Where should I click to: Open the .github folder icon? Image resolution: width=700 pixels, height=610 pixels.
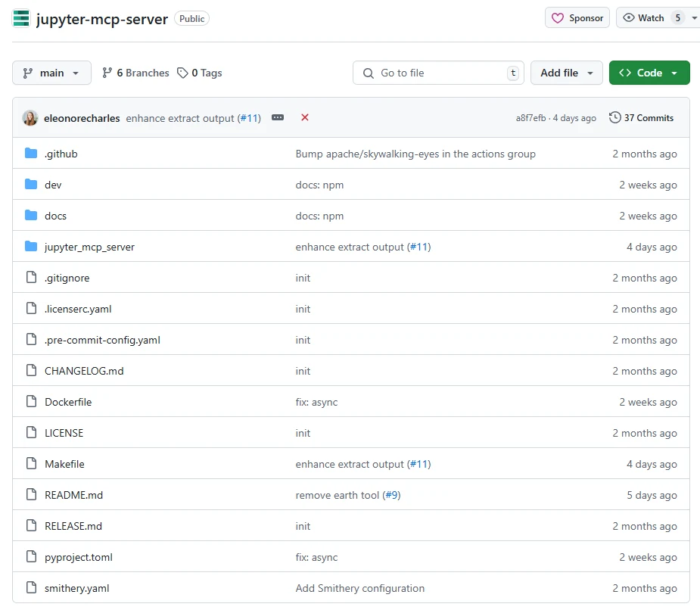(30, 154)
